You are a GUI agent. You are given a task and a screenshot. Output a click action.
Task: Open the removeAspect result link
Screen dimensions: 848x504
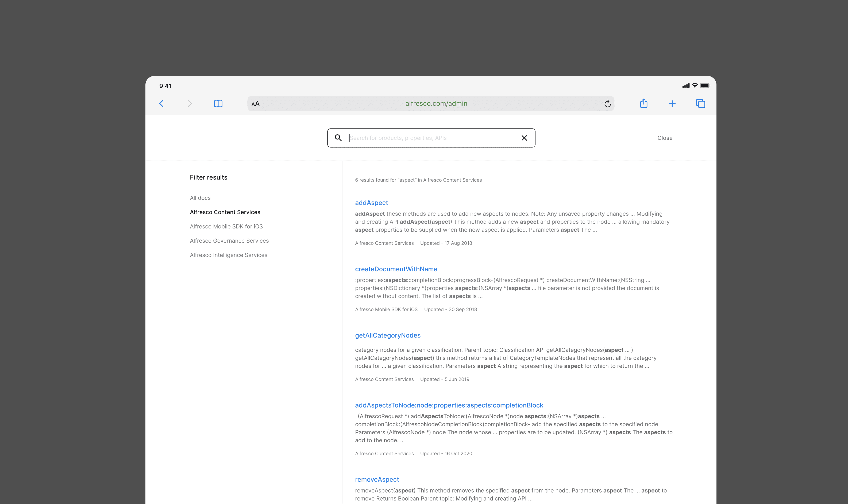coord(377,479)
